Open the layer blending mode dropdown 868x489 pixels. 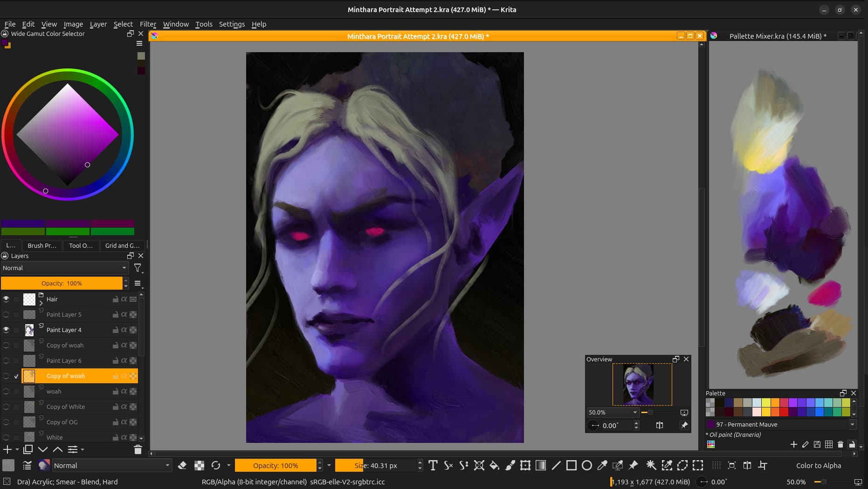coord(64,268)
